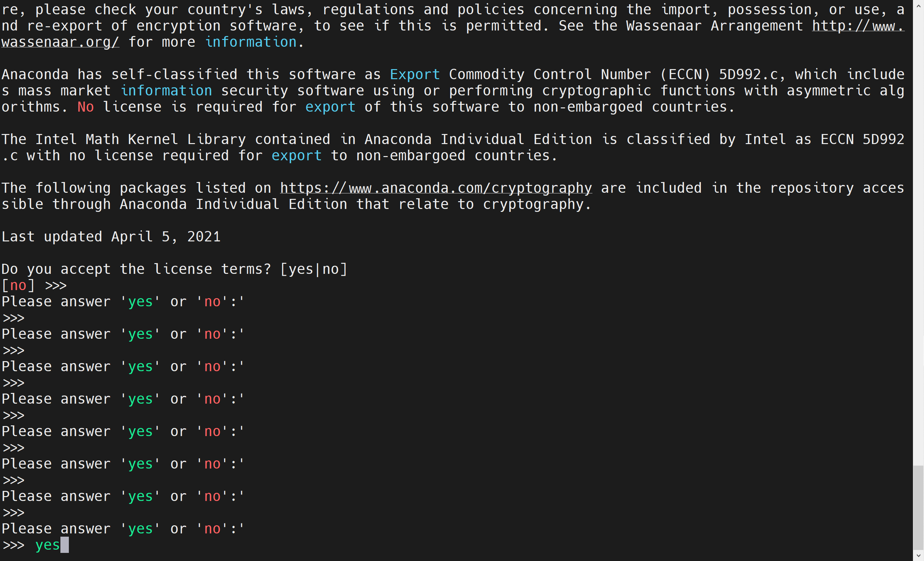Click cyan "export" before "of this software"
924x561 pixels.
(330, 107)
